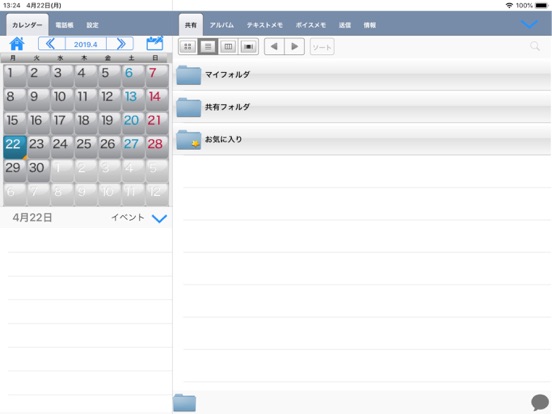Expand the イベント dropdown chevron
The height and width of the screenshot is (414, 552).
tap(159, 218)
